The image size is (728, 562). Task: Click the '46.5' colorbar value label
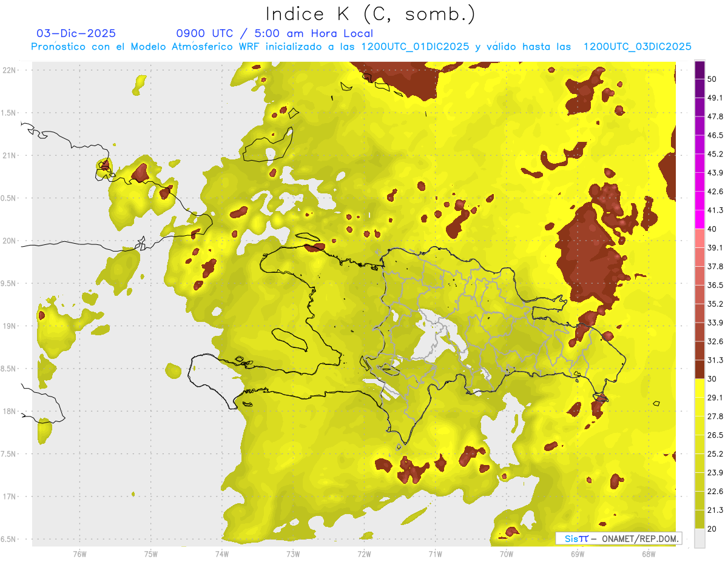click(x=715, y=135)
